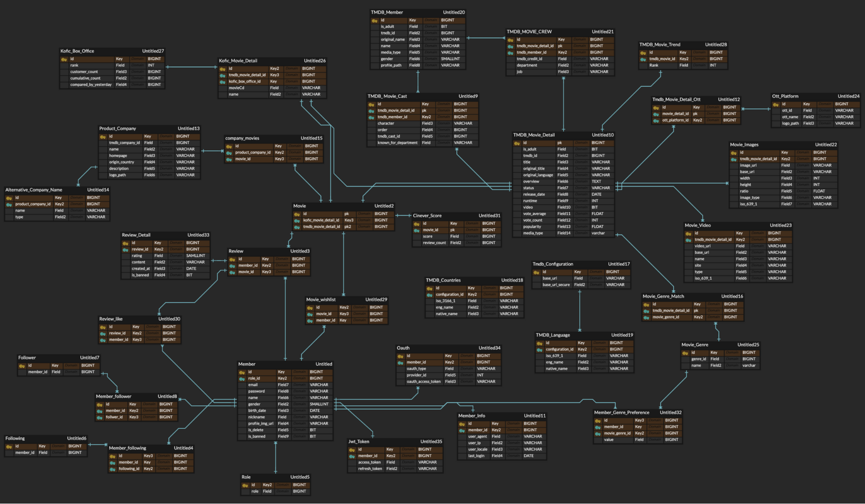Image resolution: width=865 pixels, height=504 pixels.
Task: Select the Tmdb_Movie_Detail_Ott table title
Action: pos(676,99)
